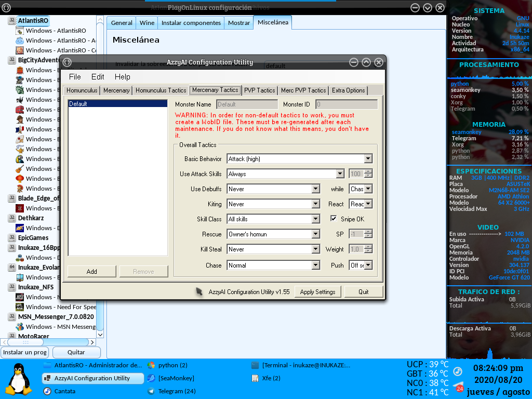
Task: Click the Need For Speed shortcut icon
Action: tap(20, 307)
